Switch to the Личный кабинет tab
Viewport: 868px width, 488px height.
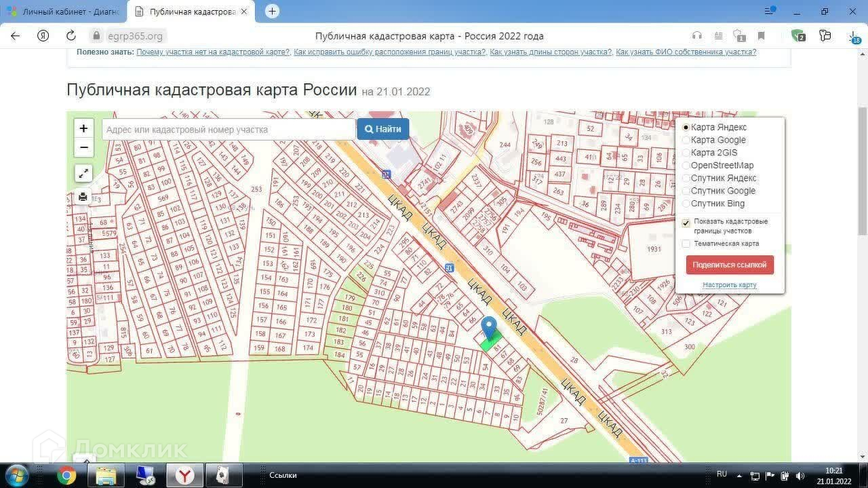coord(63,12)
